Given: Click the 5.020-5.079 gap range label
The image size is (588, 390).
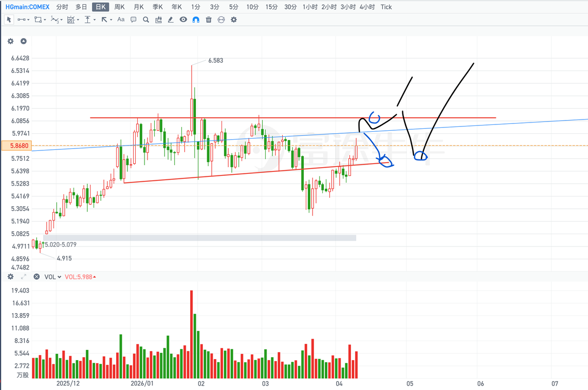Looking at the screenshot, I should point(61,244).
